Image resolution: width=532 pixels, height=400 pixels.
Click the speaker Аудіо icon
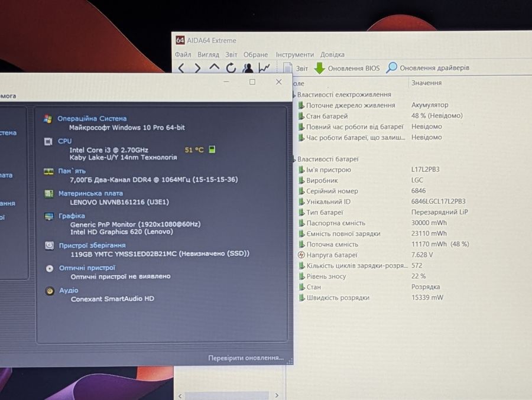click(x=50, y=291)
